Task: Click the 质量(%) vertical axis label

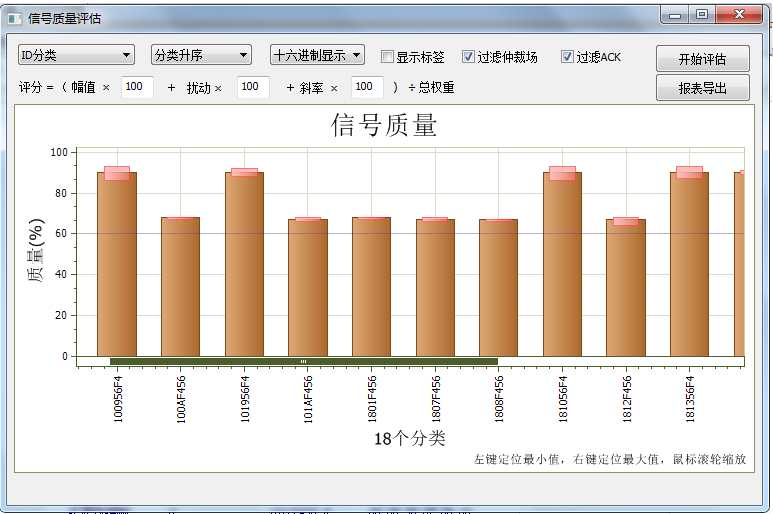Action: point(35,250)
